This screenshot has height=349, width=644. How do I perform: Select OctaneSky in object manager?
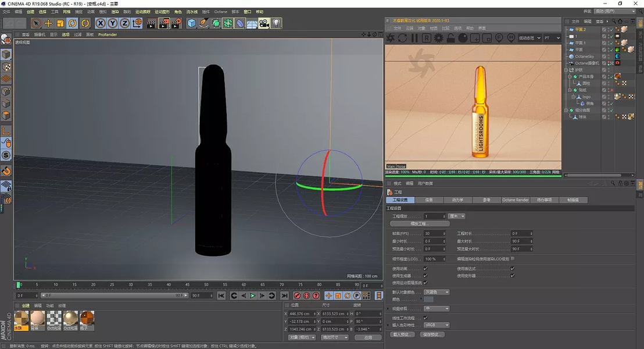coord(585,56)
